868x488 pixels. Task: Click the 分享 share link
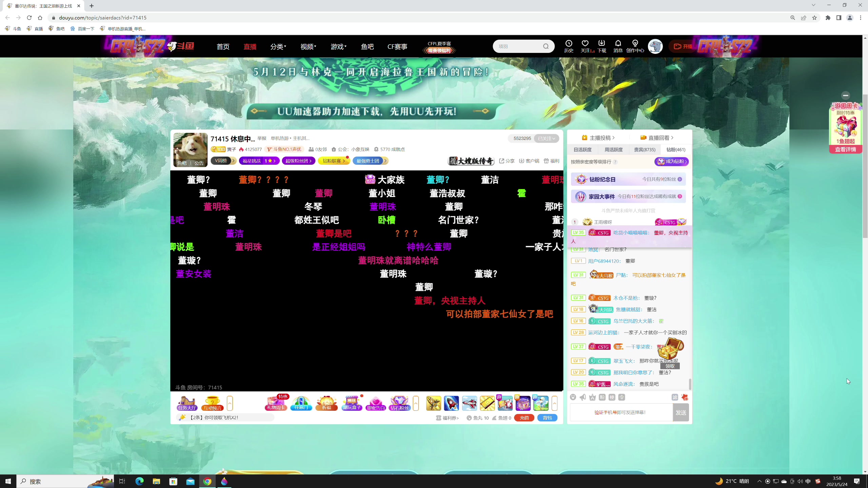[507, 161]
